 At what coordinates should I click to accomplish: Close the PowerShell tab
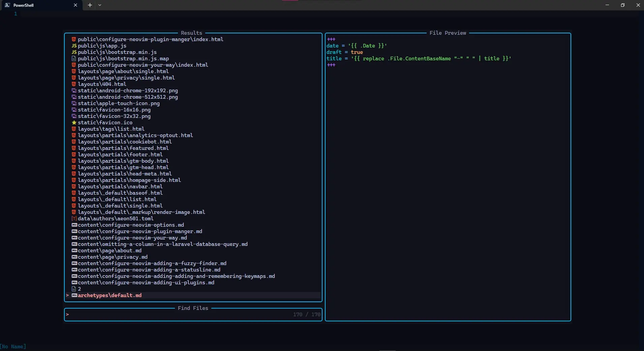pos(75,5)
